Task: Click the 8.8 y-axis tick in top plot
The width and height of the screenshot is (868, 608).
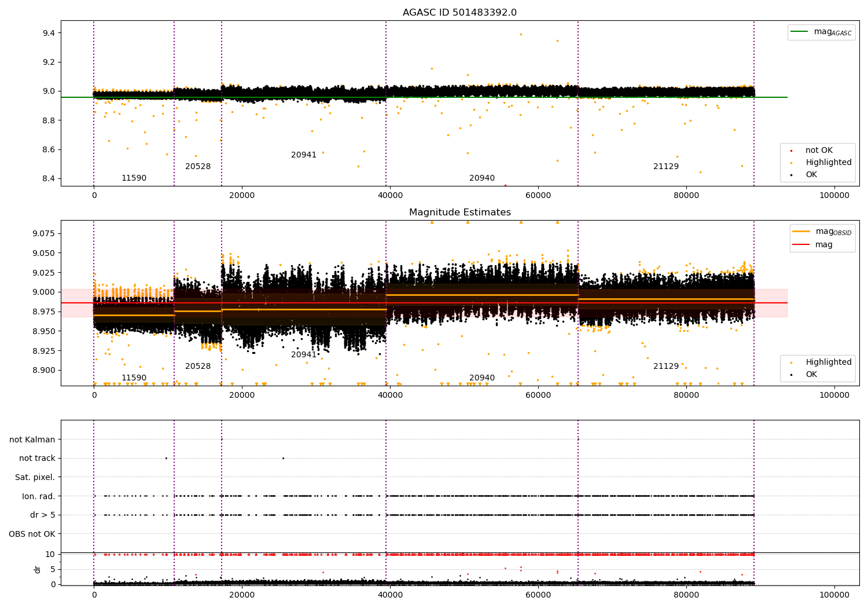Action: pos(49,120)
